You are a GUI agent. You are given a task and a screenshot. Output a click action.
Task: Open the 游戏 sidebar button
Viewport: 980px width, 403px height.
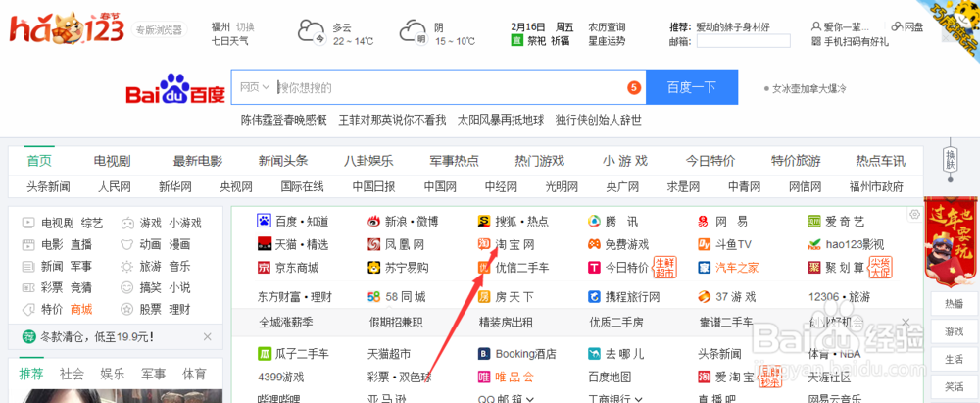click(x=954, y=331)
